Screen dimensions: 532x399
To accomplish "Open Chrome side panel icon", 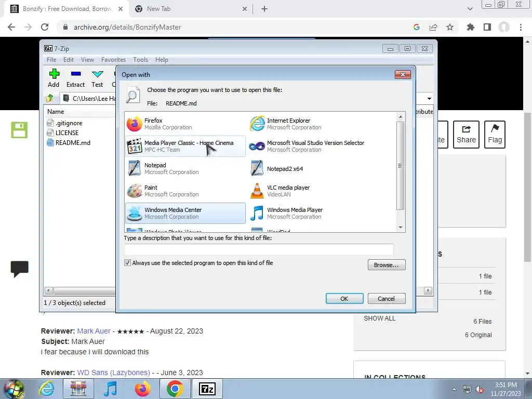I will [x=487, y=27].
